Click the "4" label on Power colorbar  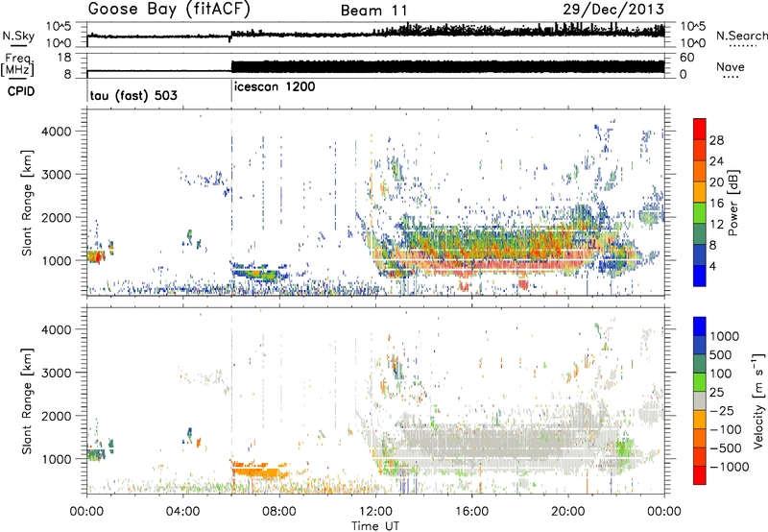(713, 267)
